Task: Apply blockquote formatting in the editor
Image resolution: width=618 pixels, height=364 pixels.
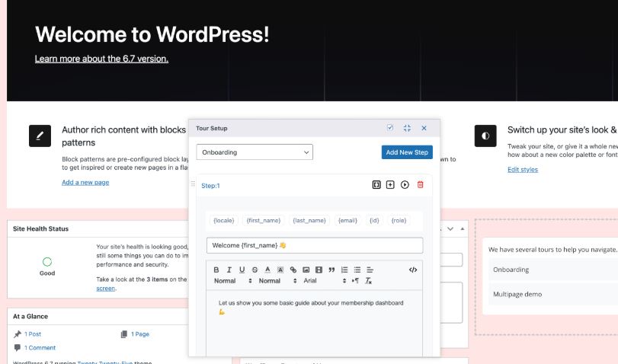Action: tap(331, 270)
